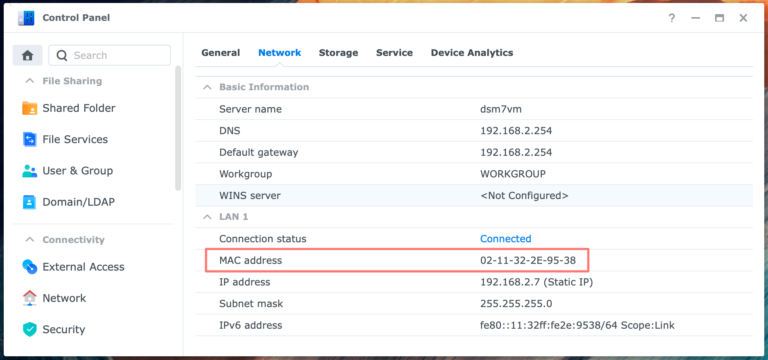Click server name value dsm7vm

(501, 109)
